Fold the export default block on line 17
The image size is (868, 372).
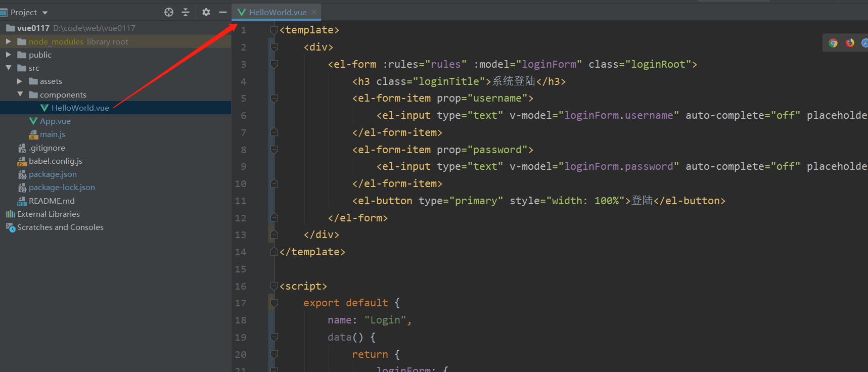coord(274,303)
